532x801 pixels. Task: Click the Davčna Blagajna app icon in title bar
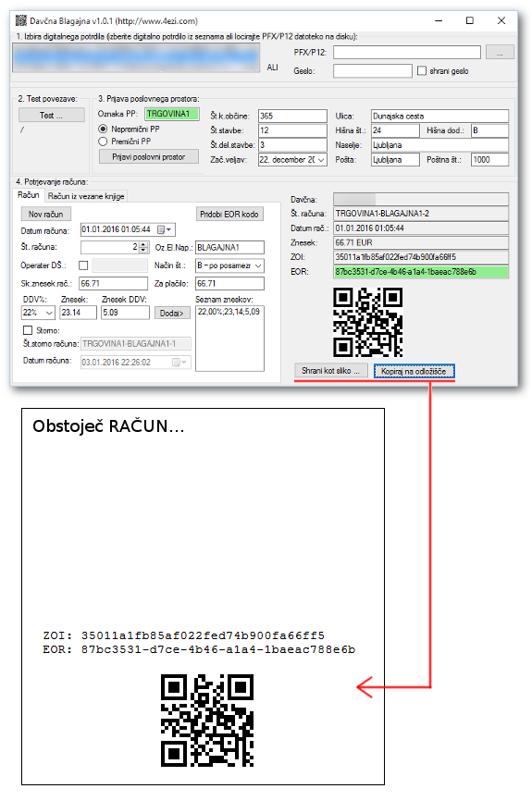(20, 20)
